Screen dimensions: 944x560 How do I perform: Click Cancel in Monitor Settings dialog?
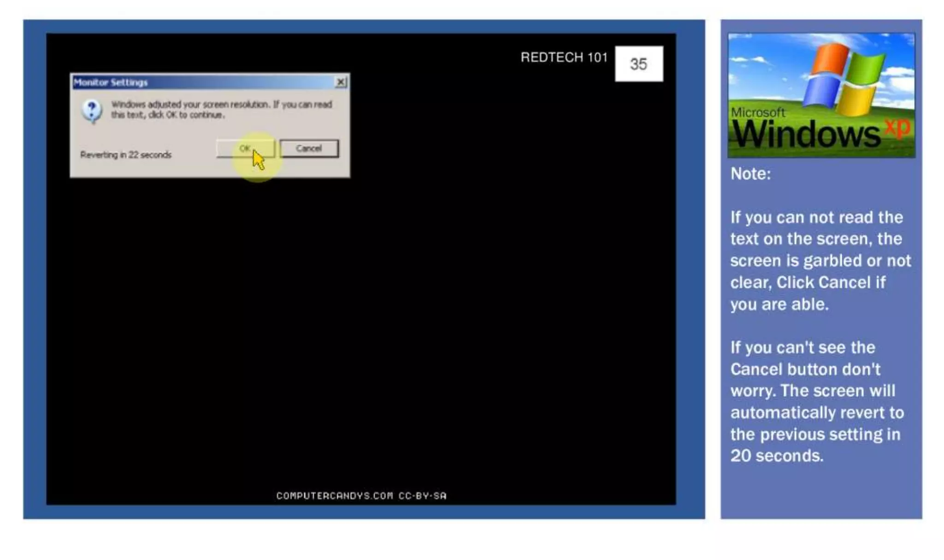tap(309, 148)
